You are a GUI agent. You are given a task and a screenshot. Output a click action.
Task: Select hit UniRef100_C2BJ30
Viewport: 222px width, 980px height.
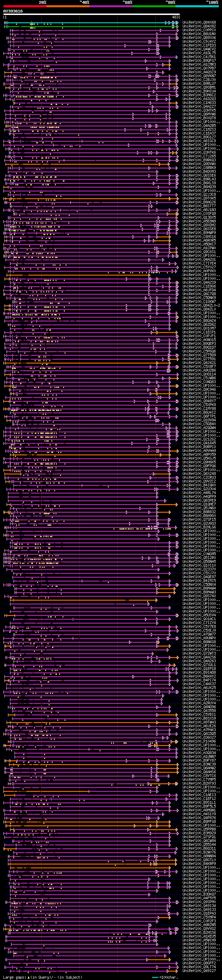tap(199, 80)
